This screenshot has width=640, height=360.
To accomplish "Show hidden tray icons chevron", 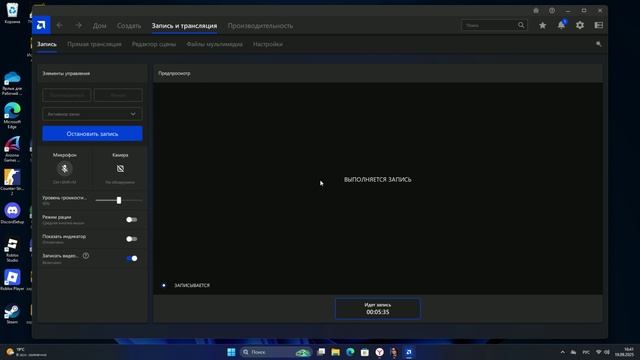I will [562, 352].
